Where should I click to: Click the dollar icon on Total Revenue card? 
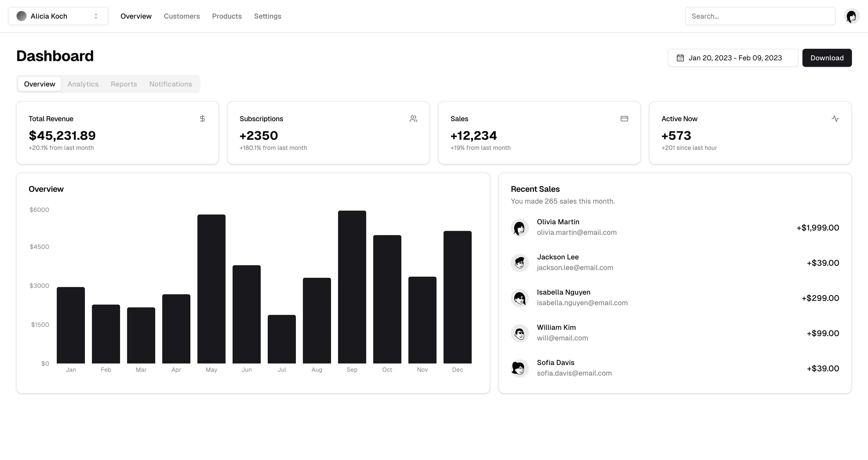(x=202, y=118)
